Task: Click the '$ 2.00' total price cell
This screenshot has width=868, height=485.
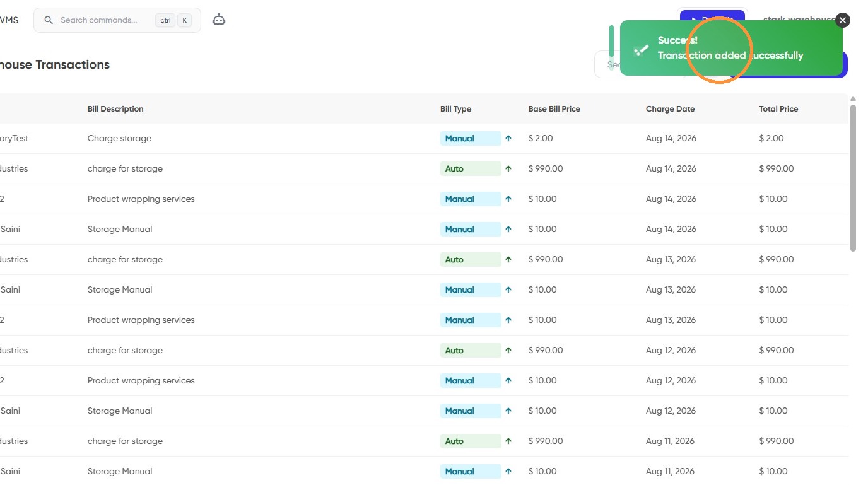Action: [x=771, y=138]
